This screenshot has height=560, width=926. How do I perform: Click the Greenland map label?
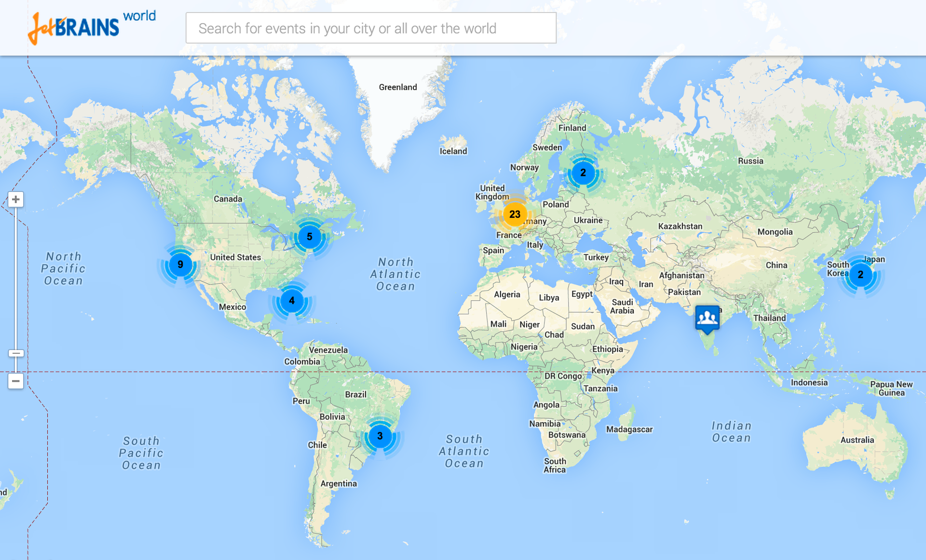coord(397,87)
